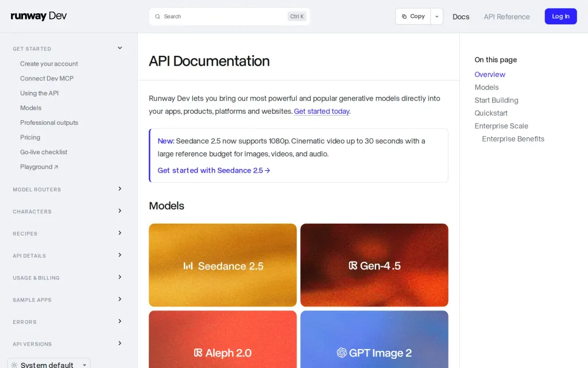Click the Copy page button
The width and height of the screenshot is (588, 368).
413,17
